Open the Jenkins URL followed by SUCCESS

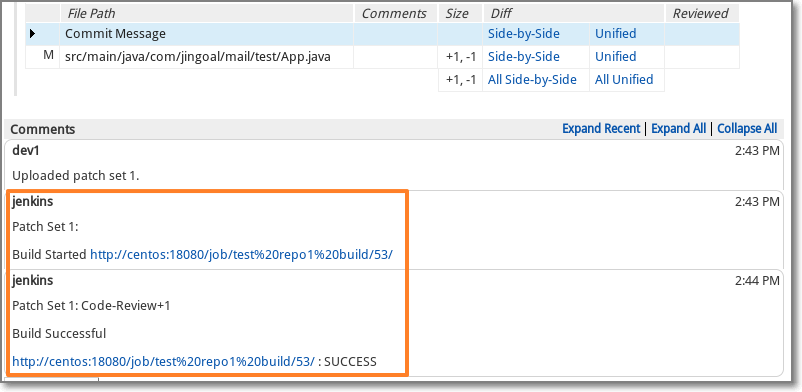coord(164,362)
